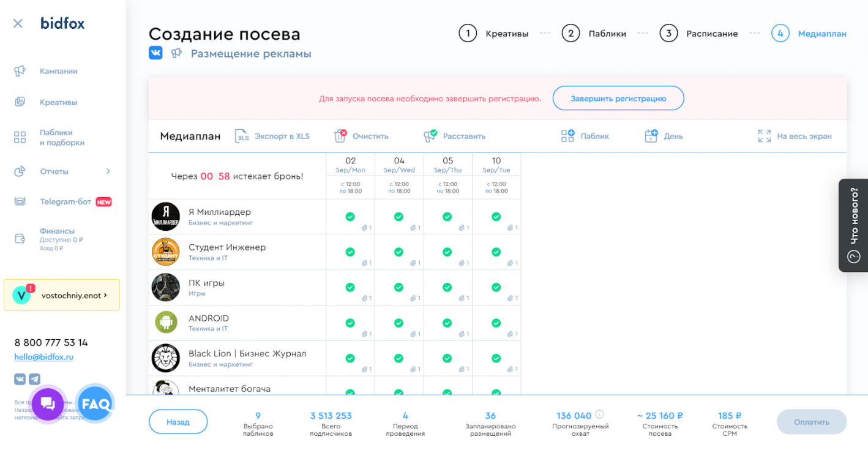Open Финансы wallet icon
Screen dimensions: 868x450
click(20, 238)
